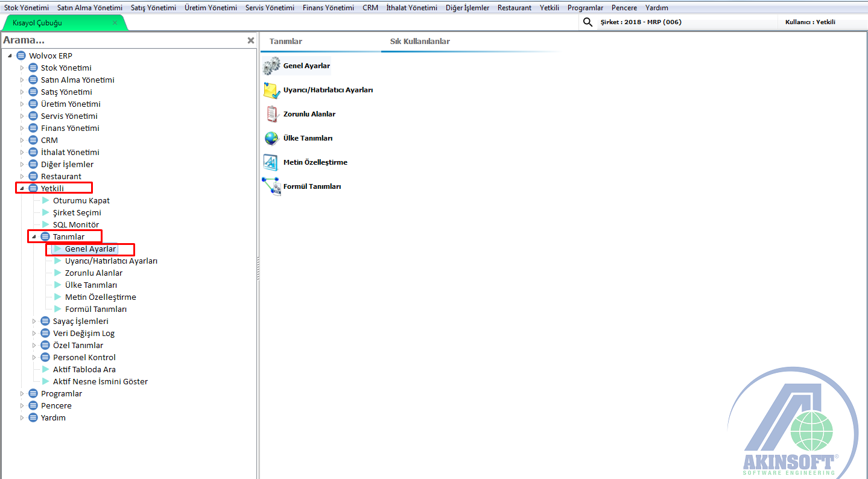Select Servis Yönetimi in the tree

(69, 116)
